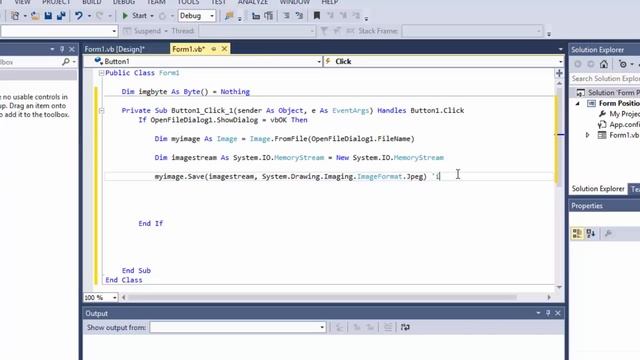Pin the Toolbox panel
This screenshot has height=360, width=640.
(x=62, y=49)
